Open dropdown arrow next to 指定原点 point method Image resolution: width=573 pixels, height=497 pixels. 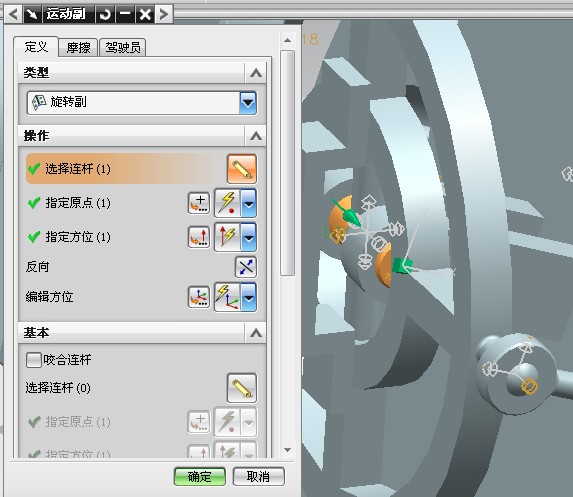[249, 203]
